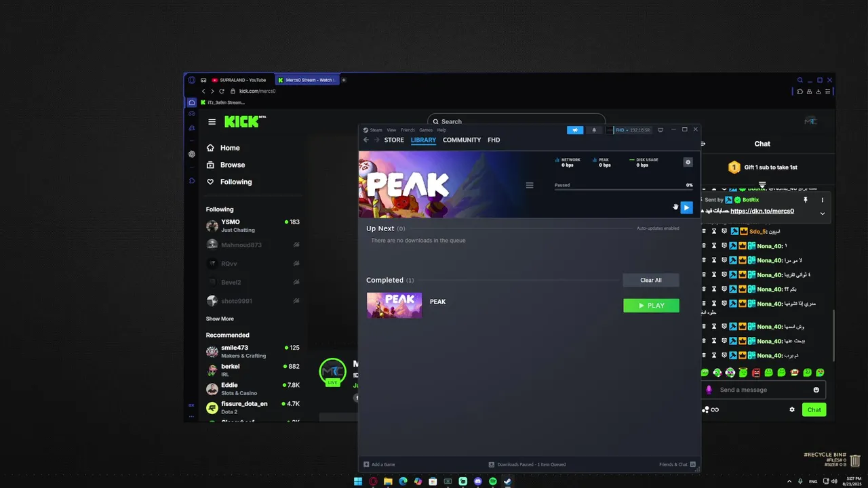Viewport: 868px width, 488px height.
Task: Toggle the Kick sidebar hamburger menu
Action: coord(212,122)
